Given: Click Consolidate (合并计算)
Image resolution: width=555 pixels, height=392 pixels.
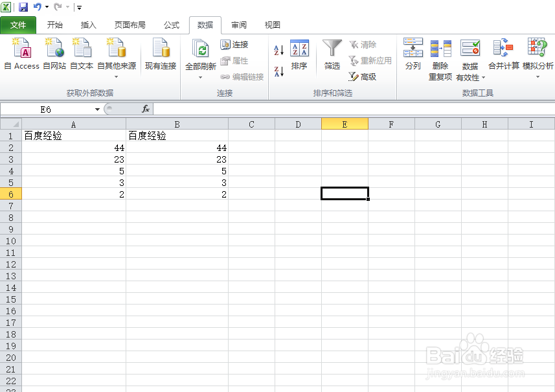Looking at the screenshot, I should coord(504,54).
